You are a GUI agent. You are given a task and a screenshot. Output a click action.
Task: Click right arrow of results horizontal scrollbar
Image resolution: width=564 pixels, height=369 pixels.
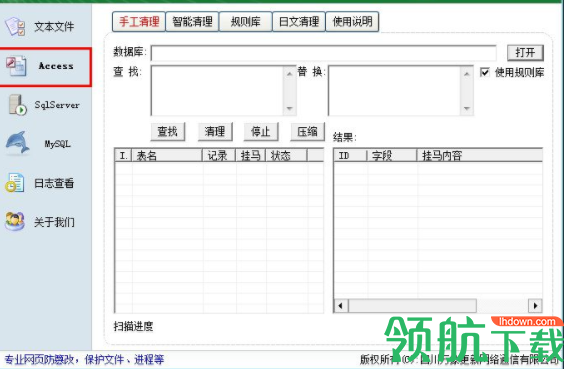pyautogui.click(x=535, y=306)
